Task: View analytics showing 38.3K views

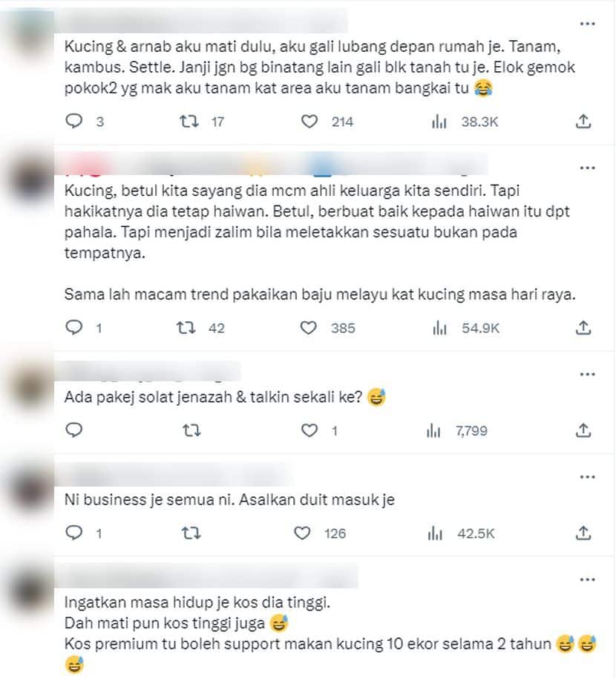Action: pyautogui.click(x=439, y=122)
